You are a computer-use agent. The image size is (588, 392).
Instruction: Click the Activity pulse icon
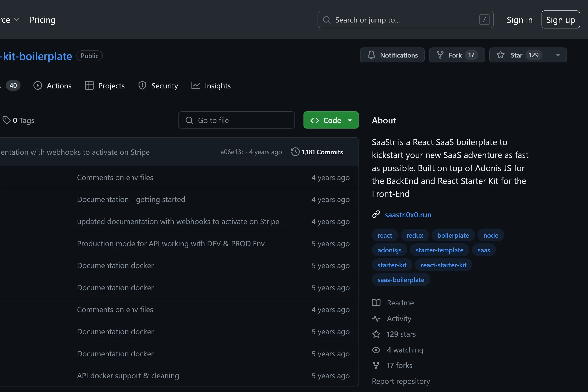point(376,319)
